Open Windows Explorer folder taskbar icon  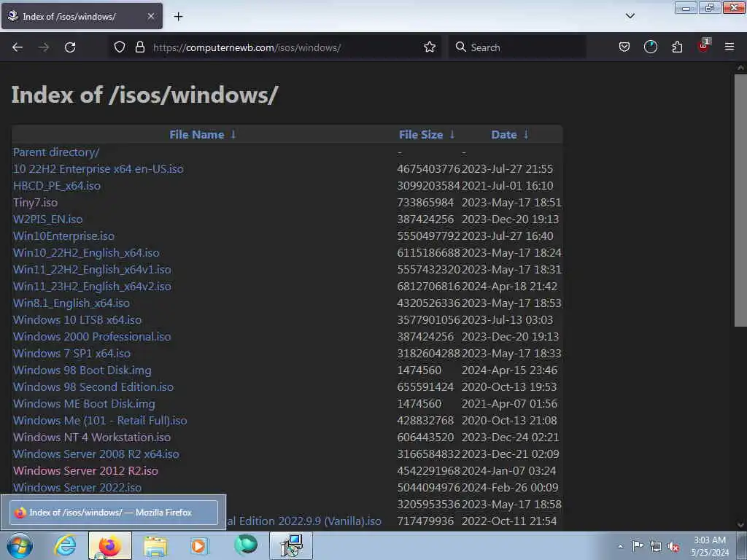pyautogui.click(x=155, y=546)
